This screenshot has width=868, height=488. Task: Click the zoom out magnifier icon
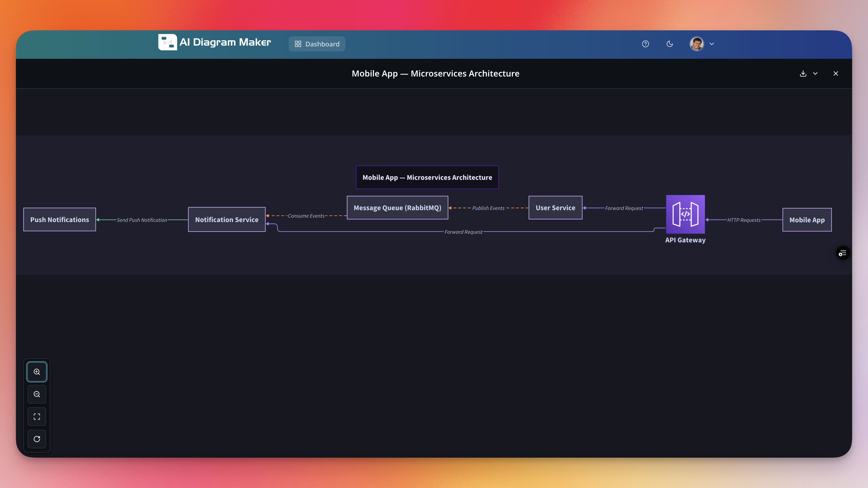[37, 394]
